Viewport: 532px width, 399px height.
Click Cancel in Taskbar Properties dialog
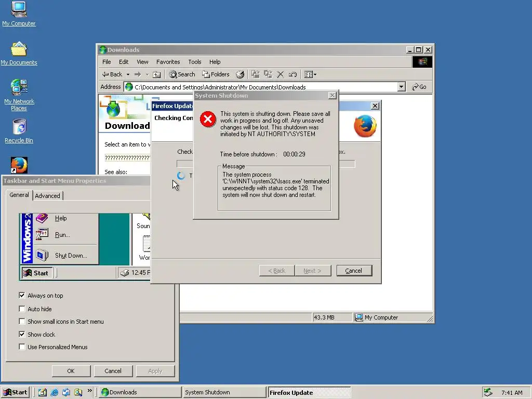pyautogui.click(x=113, y=371)
